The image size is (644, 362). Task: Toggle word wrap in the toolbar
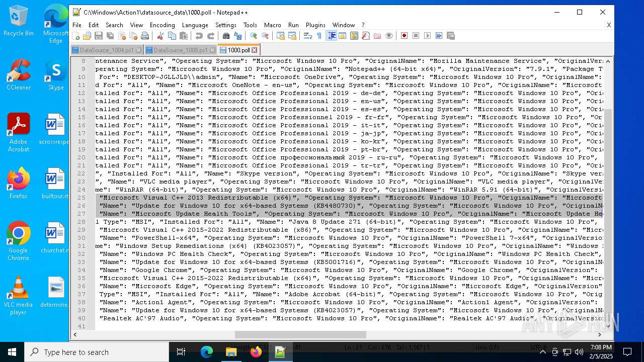(308, 36)
